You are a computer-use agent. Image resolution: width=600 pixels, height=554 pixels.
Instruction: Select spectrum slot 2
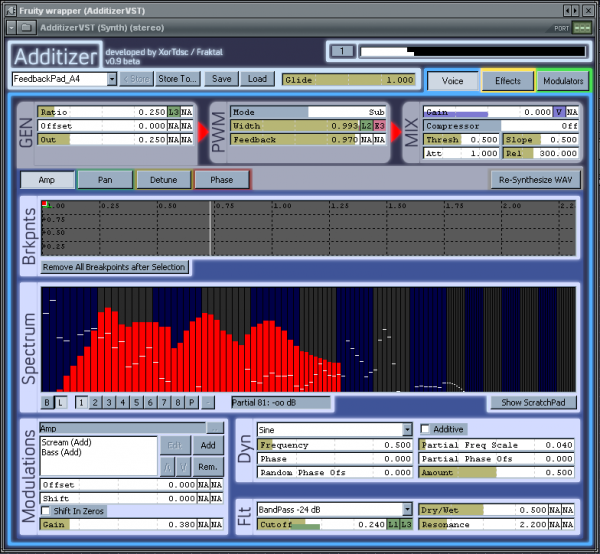(95, 402)
